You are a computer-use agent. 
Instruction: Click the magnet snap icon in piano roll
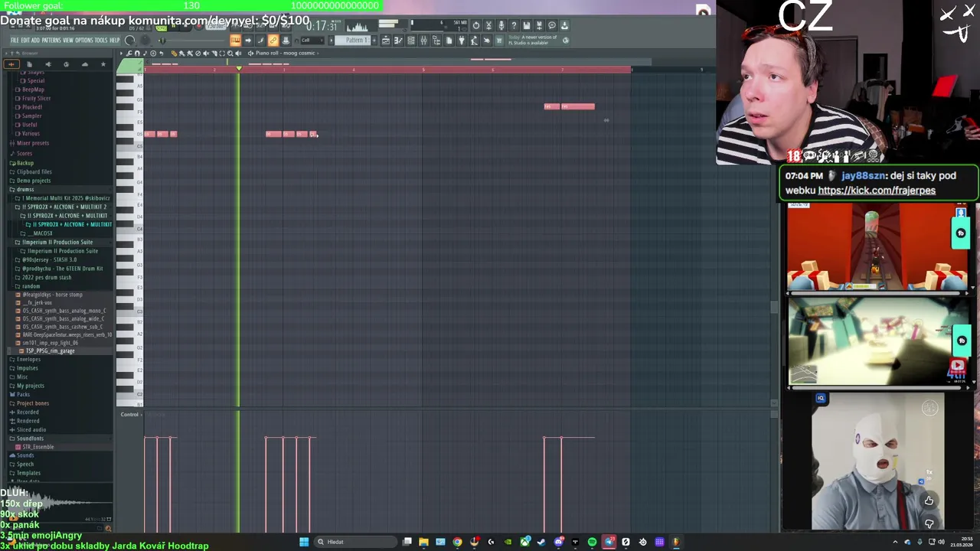pyautogui.click(x=137, y=54)
